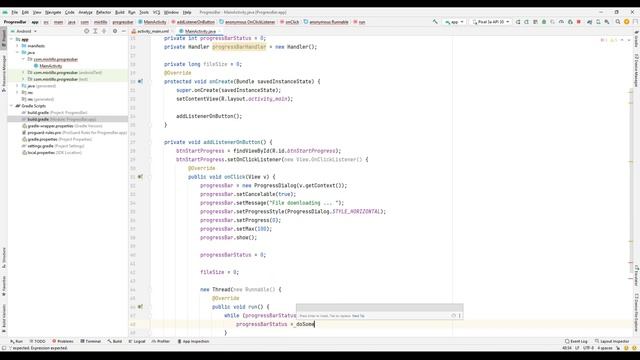Viewport: 640px width, 360px height.
Task: Click the MainActivity breadcrumb in navigation bar
Action: point(152,22)
